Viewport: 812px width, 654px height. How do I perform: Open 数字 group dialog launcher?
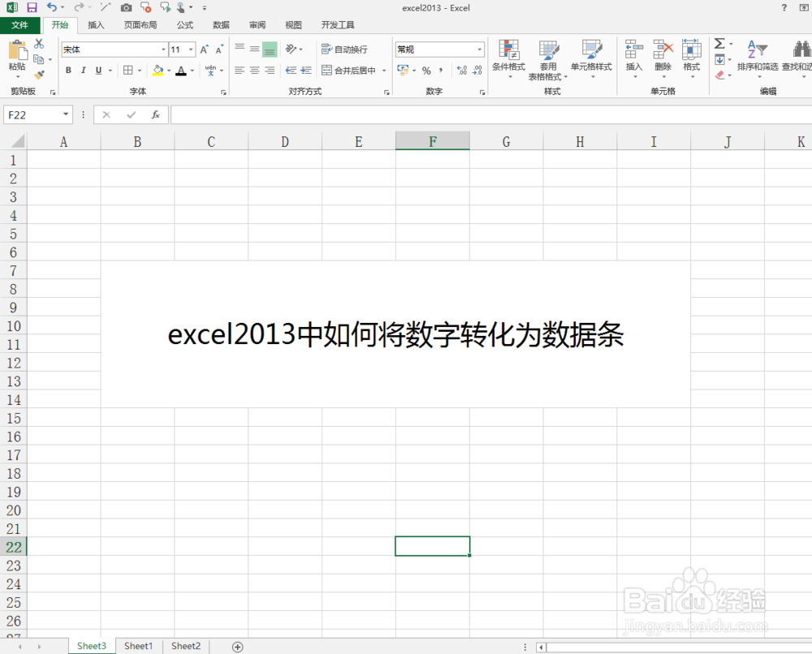pyautogui.click(x=482, y=93)
